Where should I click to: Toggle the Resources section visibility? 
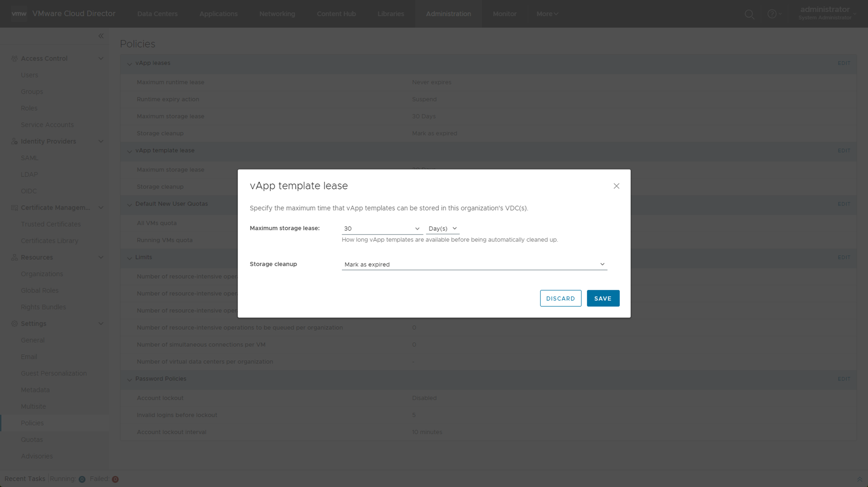pyautogui.click(x=101, y=257)
